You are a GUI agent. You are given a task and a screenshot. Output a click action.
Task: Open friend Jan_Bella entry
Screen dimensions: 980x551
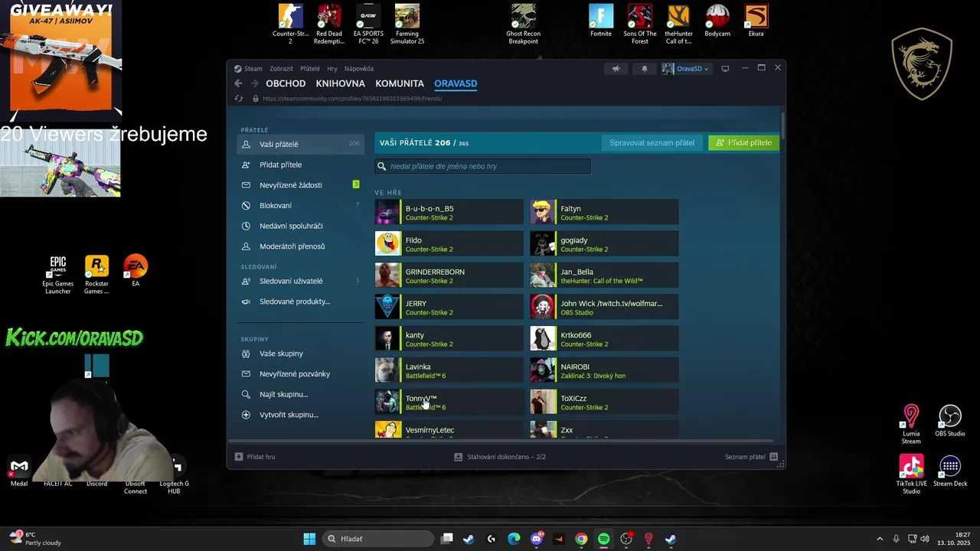click(x=605, y=275)
